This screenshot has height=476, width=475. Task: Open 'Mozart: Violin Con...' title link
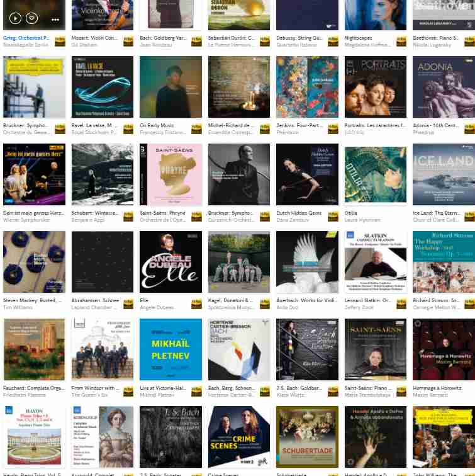coord(94,38)
